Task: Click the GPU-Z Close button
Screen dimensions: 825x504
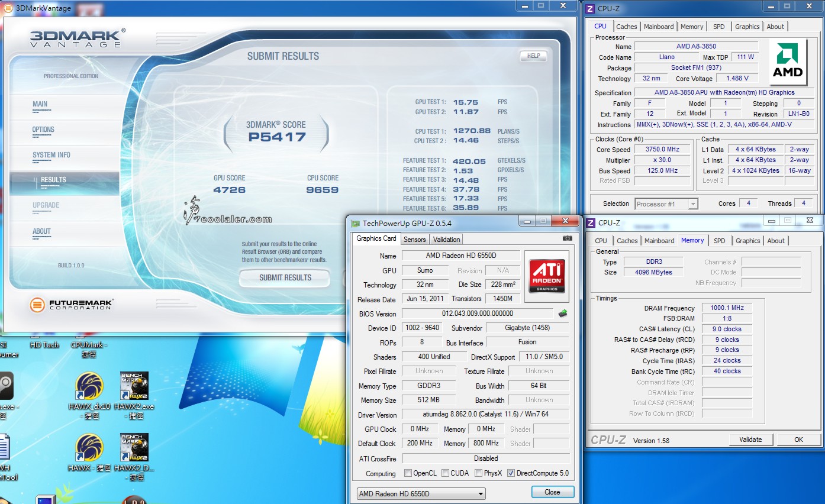Action: click(552, 492)
